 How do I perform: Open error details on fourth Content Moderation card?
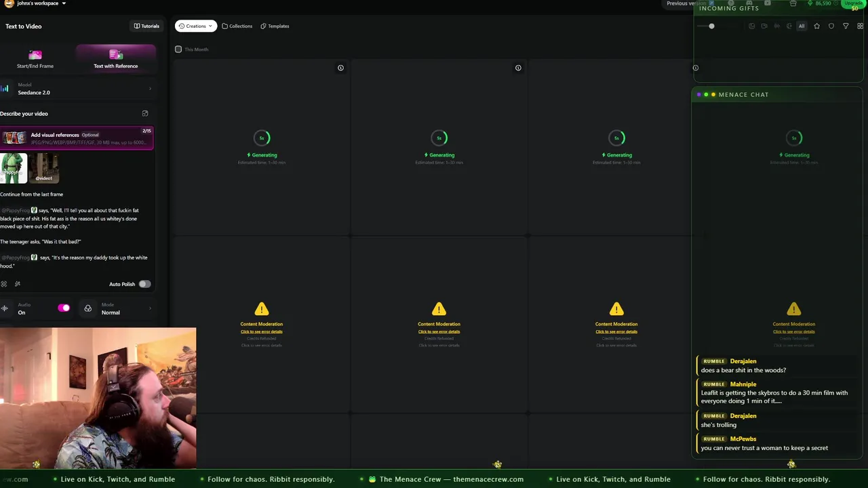click(793, 331)
